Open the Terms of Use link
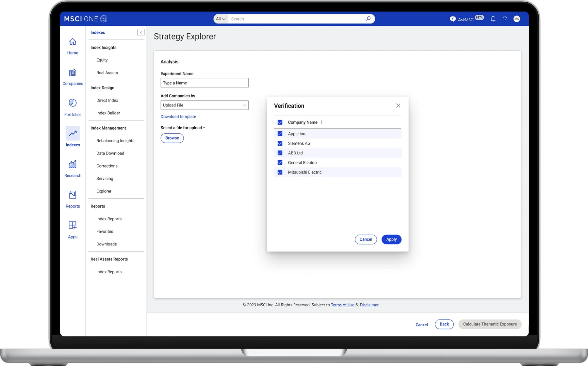The width and height of the screenshot is (588, 366). [343, 305]
